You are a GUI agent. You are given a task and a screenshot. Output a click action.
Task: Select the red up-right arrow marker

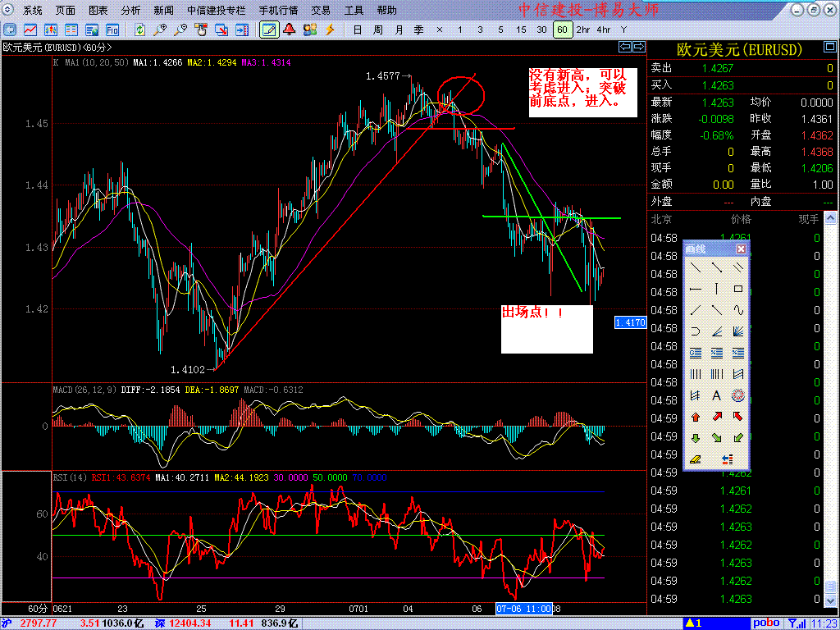coord(716,416)
